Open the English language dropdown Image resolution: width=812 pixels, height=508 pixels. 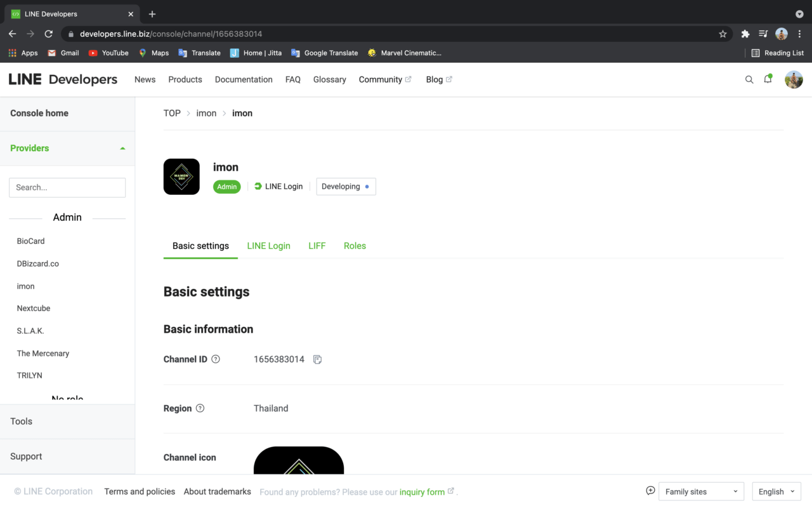point(776,491)
